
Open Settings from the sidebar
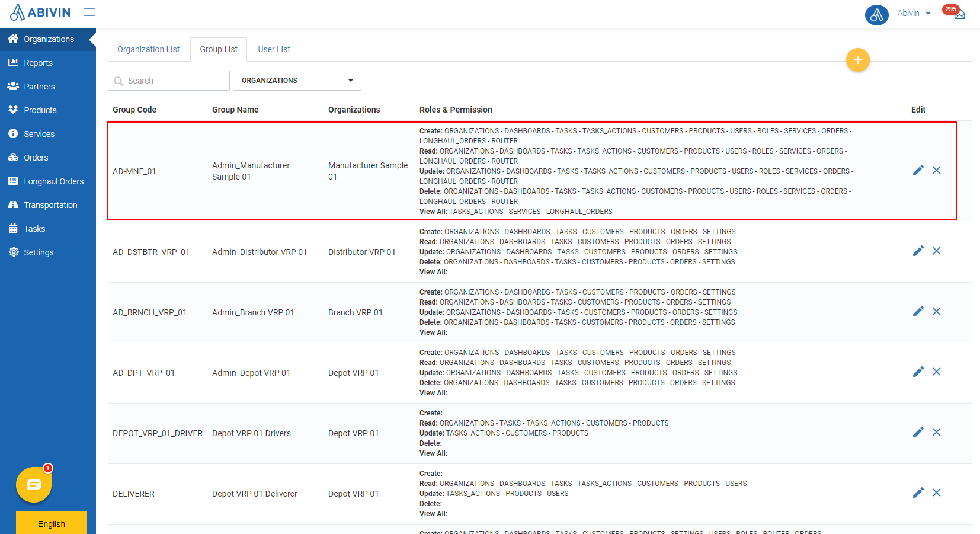coord(48,252)
